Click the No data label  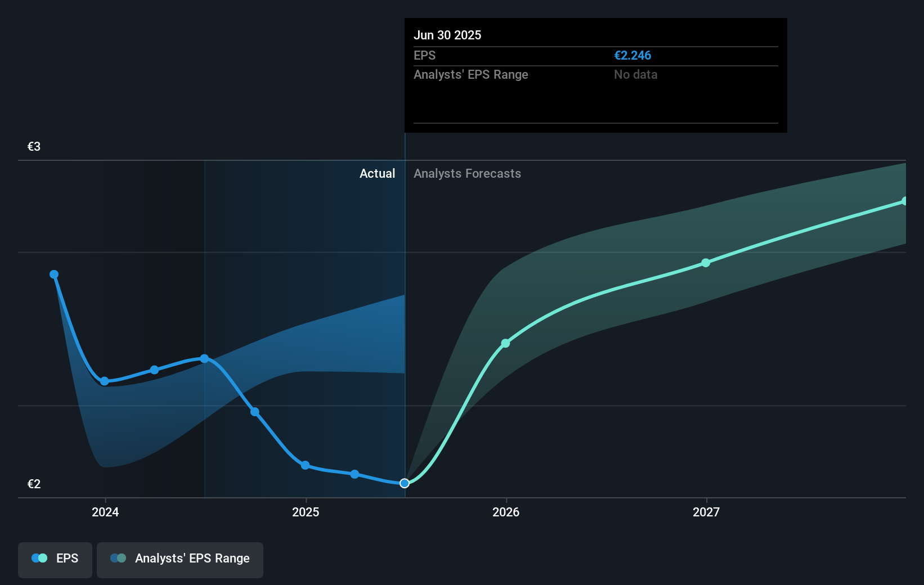(635, 74)
